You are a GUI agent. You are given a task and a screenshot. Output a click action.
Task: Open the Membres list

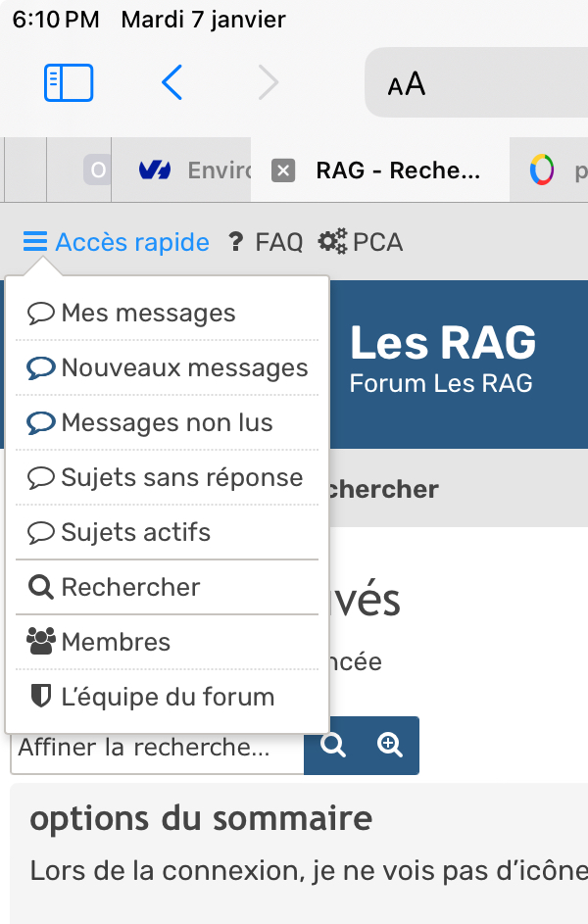(x=116, y=643)
